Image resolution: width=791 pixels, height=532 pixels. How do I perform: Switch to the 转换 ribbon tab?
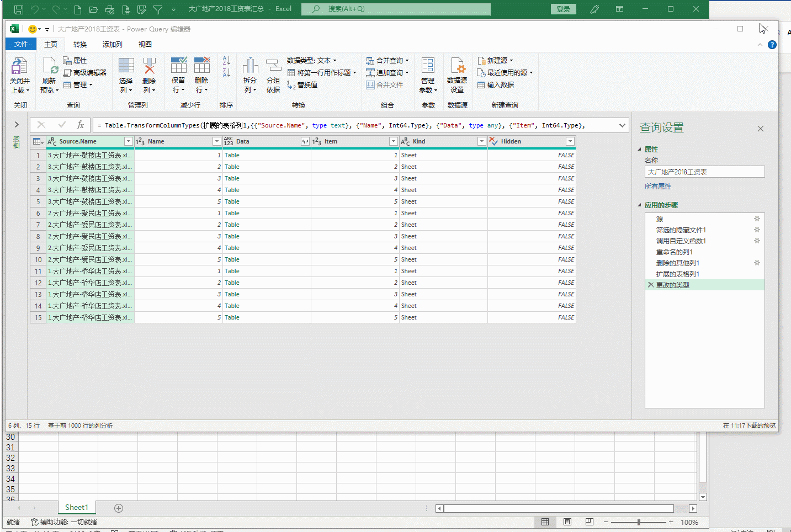click(80, 45)
